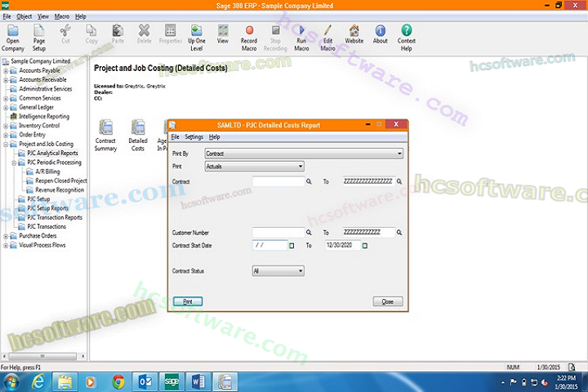588x392 pixels.
Task: Open calendar for Contract Start Date from
Action: point(292,246)
